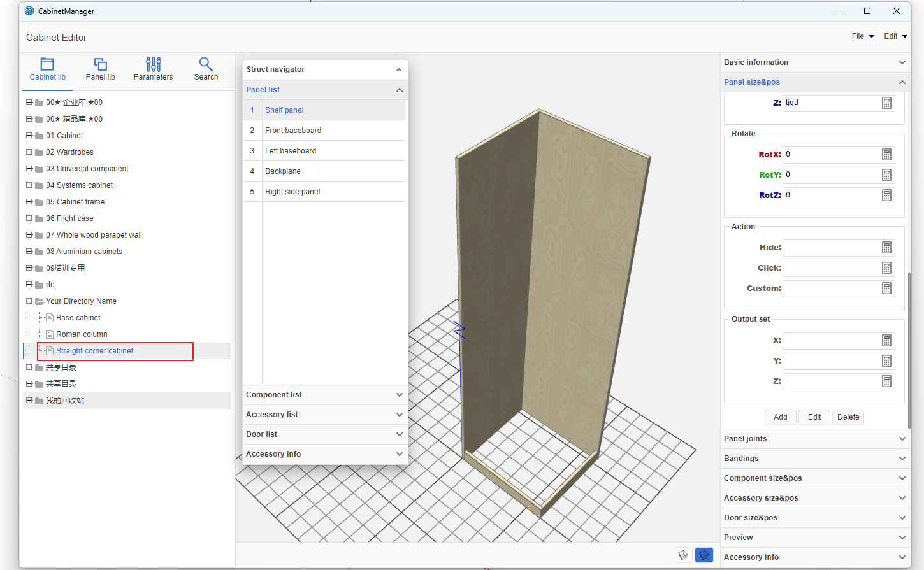Open the Edit menu

(895, 36)
